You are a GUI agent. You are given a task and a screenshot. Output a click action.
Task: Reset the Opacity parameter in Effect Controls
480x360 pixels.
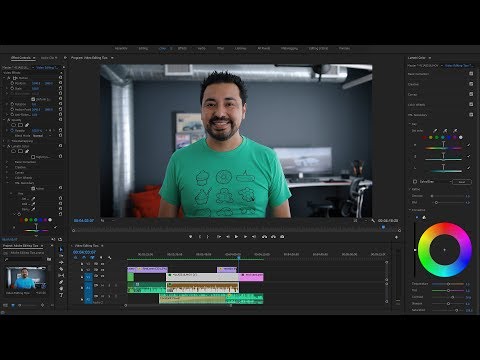pos(60,130)
